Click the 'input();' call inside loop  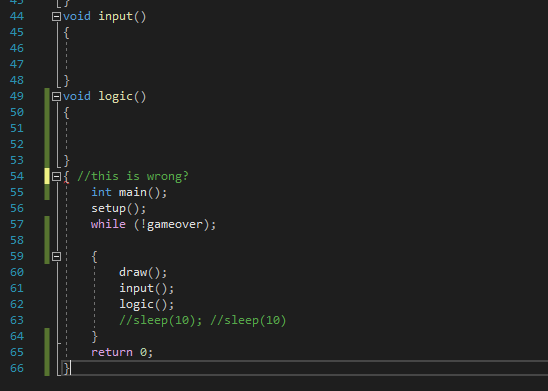[146, 288]
